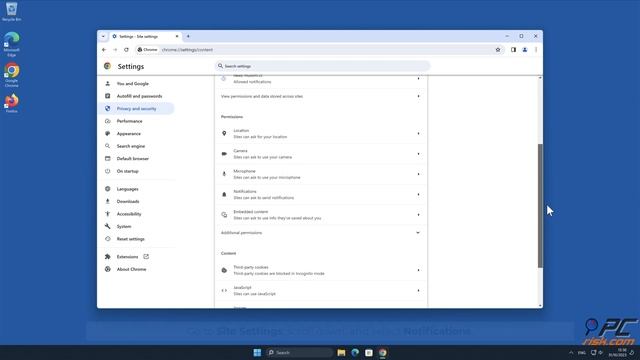Expand Third-party cookies row arrow
Viewport: 640px width, 360px height.
(x=418, y=270)
